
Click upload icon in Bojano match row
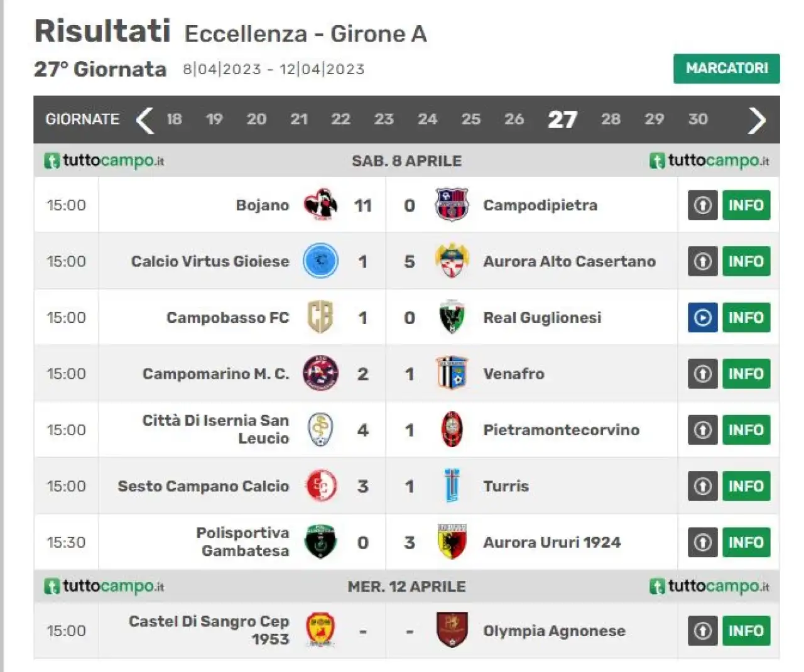click(702, 205)
